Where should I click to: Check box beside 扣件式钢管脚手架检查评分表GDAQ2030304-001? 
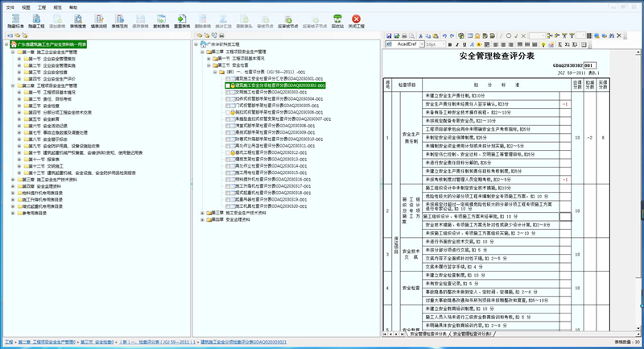pyautogui.click(x=228, y=99)
